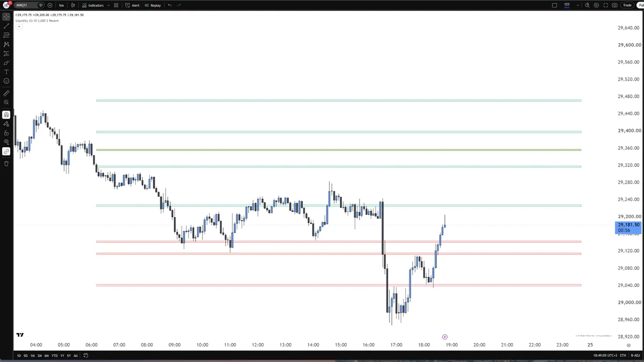
Task: Open the Indicators dialog
Action: tap(93, 5)
